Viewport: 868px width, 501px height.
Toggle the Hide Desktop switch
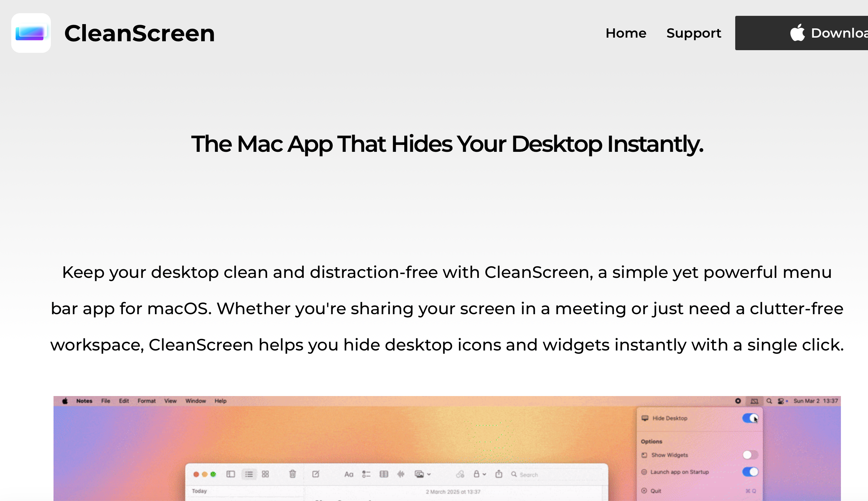click(x=750, y=418)
